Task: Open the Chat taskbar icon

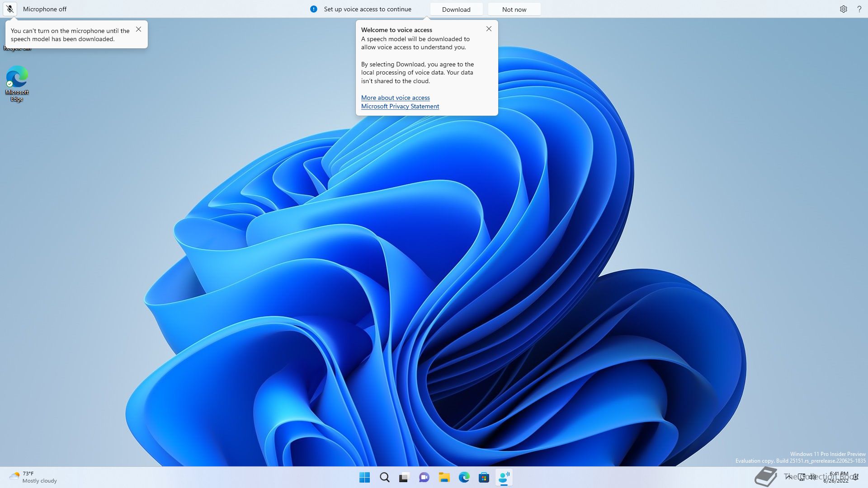Action: tap(424, 478)
